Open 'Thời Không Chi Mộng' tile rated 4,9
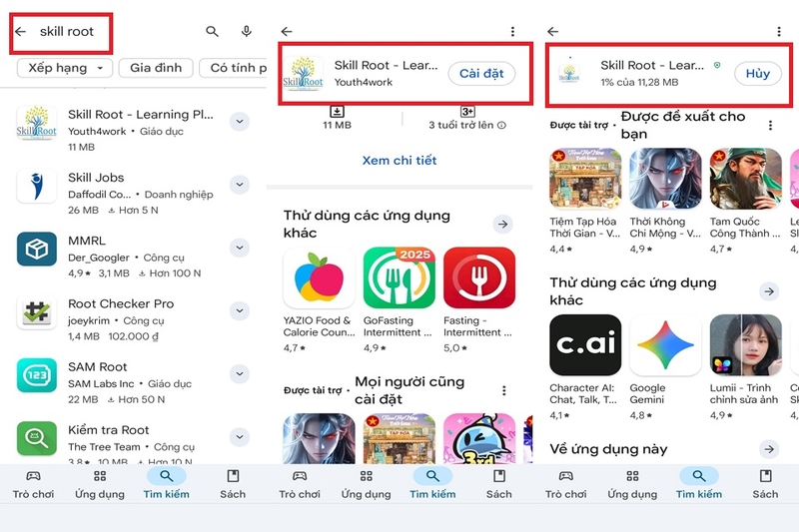The width and height of the screenshot is (799, 532). click(665, 201)
